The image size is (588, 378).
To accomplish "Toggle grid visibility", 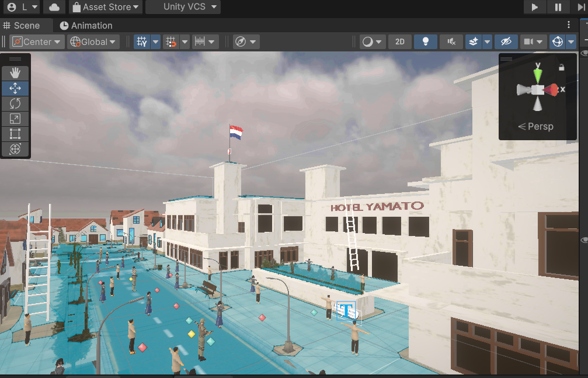I will [x=142, y=41].
